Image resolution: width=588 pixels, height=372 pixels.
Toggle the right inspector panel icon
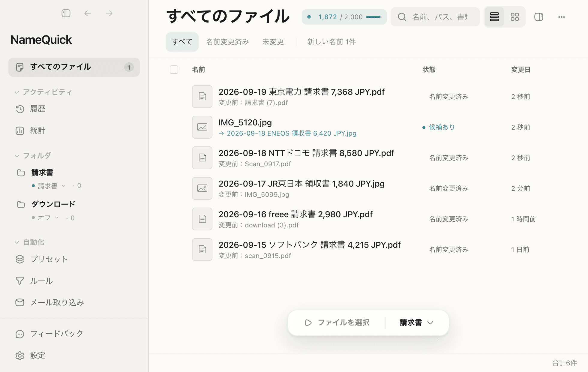pyautogui.click(x=539, y=17)
